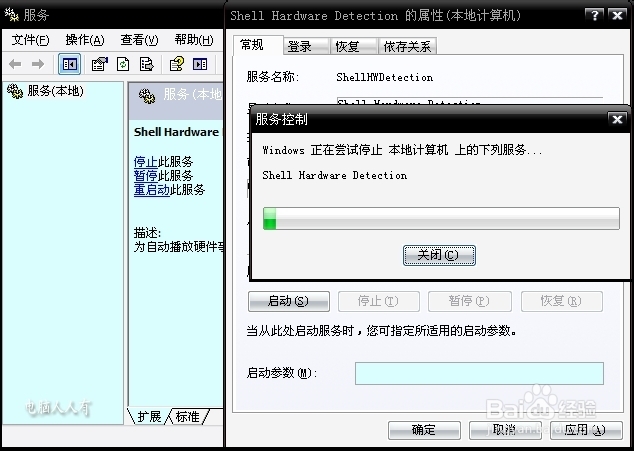Open the 文件(F) menu
Image resolution: width=634 pixels, height=451 pixels.
point(30,40)
